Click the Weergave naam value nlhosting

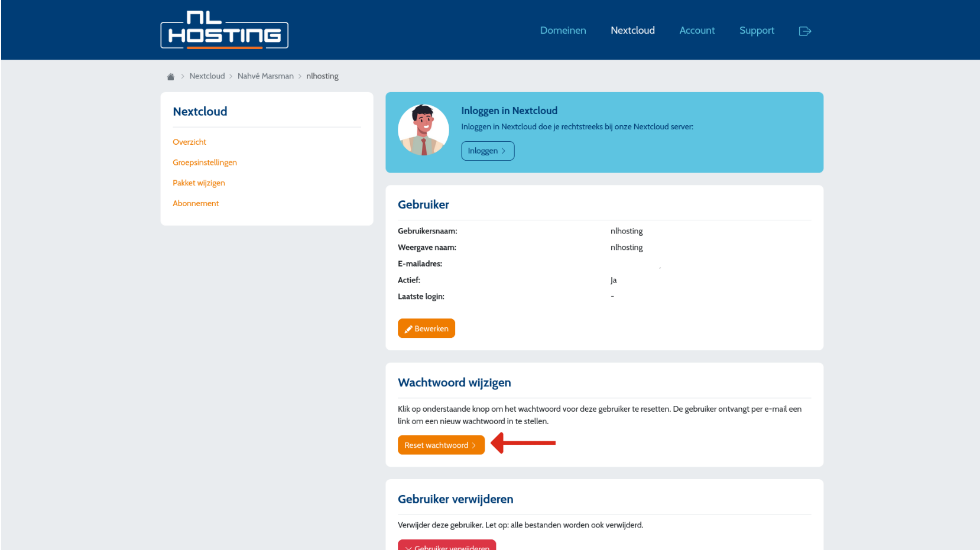[x=627, y=248]
